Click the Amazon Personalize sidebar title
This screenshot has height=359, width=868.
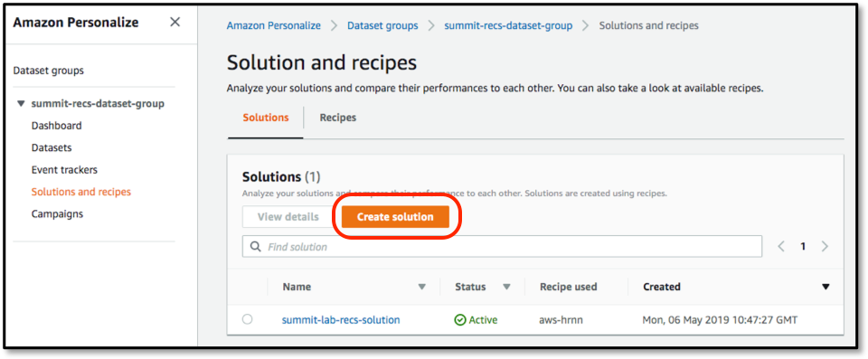pyautogui.click(x=76, y=23)
